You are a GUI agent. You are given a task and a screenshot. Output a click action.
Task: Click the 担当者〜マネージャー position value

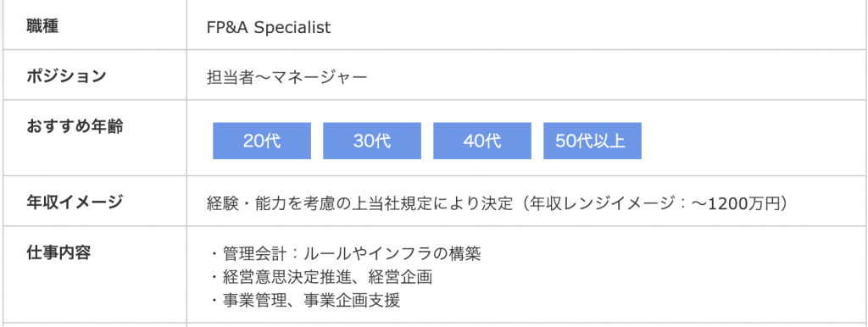[x=287, y=77]
